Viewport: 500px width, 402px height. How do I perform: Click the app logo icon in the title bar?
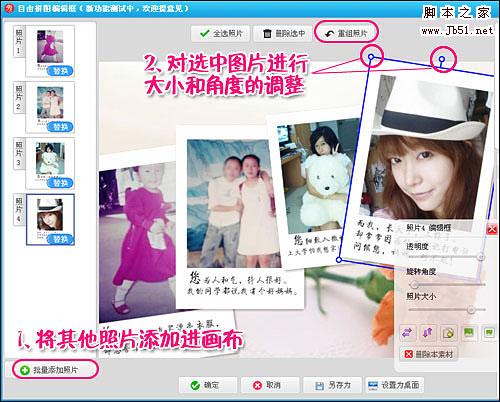click(x=9, y=8)
